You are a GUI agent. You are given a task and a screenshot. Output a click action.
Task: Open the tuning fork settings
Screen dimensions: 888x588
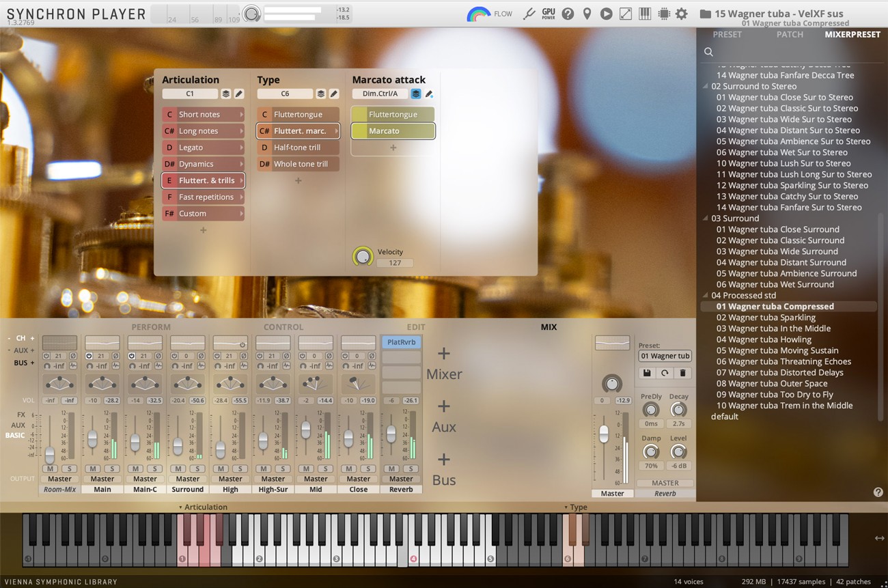(x=528, y=14)
